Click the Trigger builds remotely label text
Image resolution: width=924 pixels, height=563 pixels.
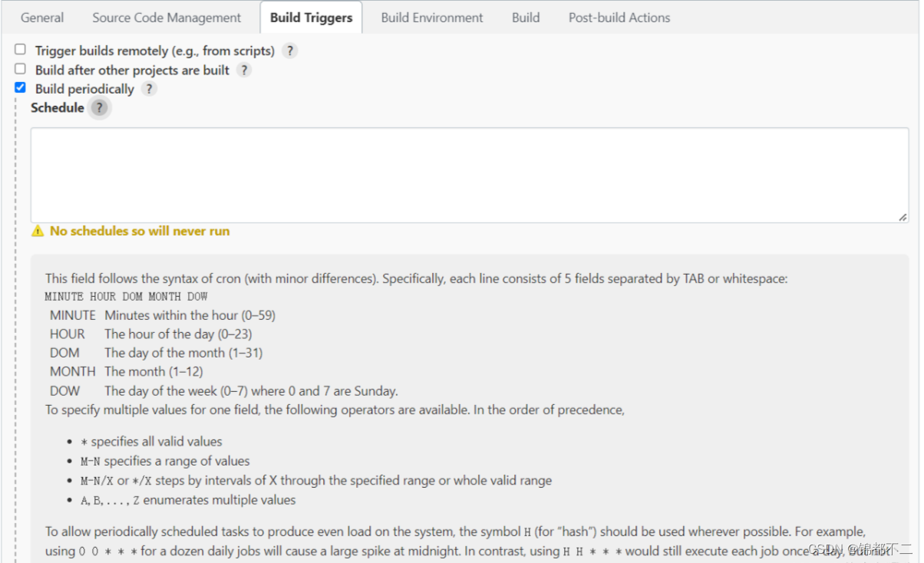[x=155, y=51]
